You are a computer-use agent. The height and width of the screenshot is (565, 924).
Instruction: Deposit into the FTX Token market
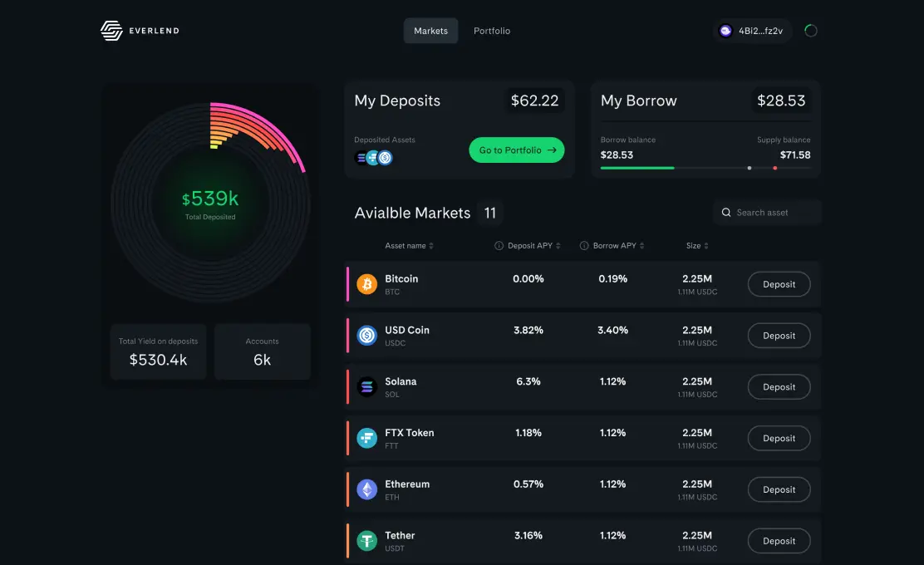[x=779, y=438]
